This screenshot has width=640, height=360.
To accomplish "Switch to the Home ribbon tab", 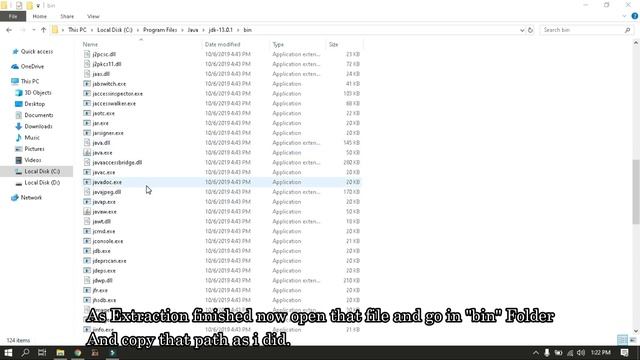I will coord(40,16).
